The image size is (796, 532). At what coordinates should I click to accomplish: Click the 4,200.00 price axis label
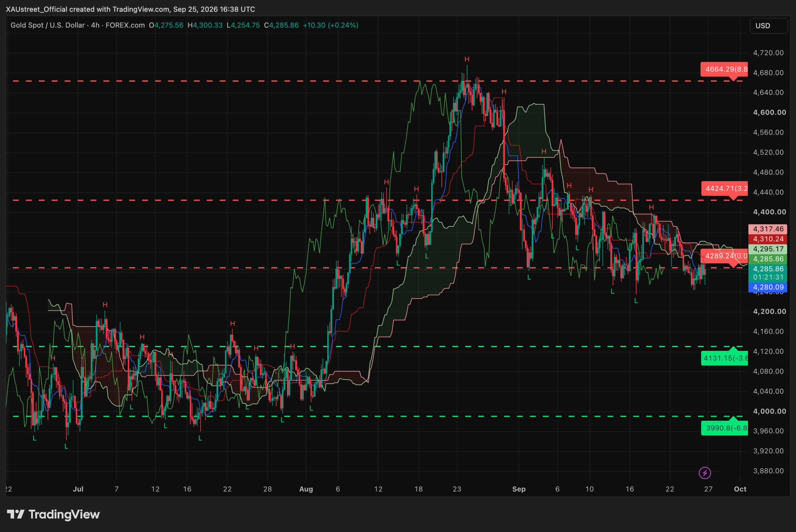(769, 311)
